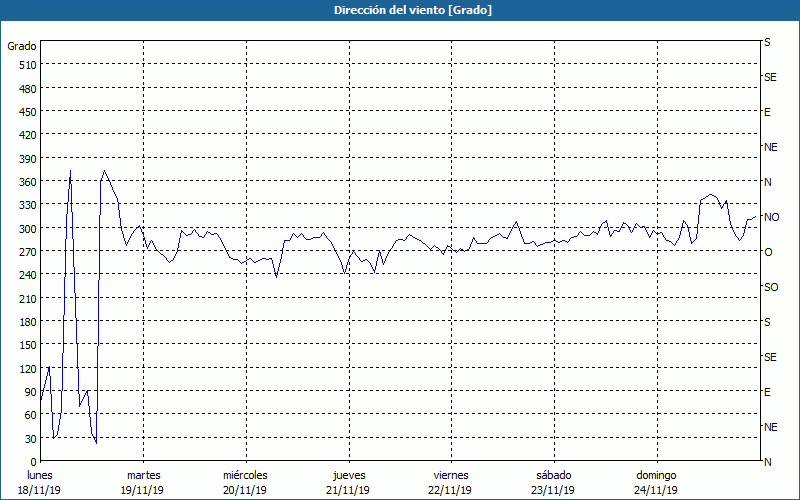800x500 pixels.
Task: Pick the 'jueves' day label
Action: coord(349,475)
